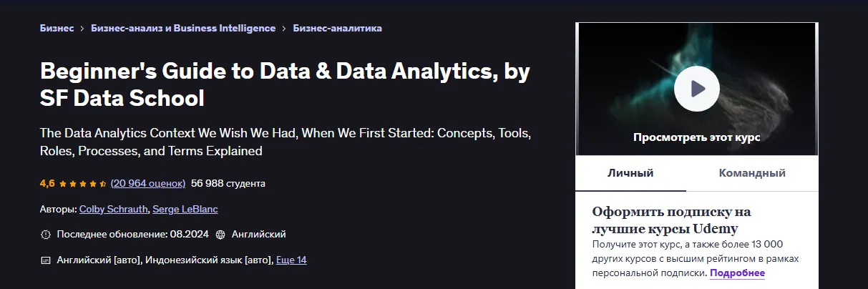This screenshot has height=289, width=868.
Task: Switch to the "Личный" tab
Action: pyautogui.click(x=630, y=173)
